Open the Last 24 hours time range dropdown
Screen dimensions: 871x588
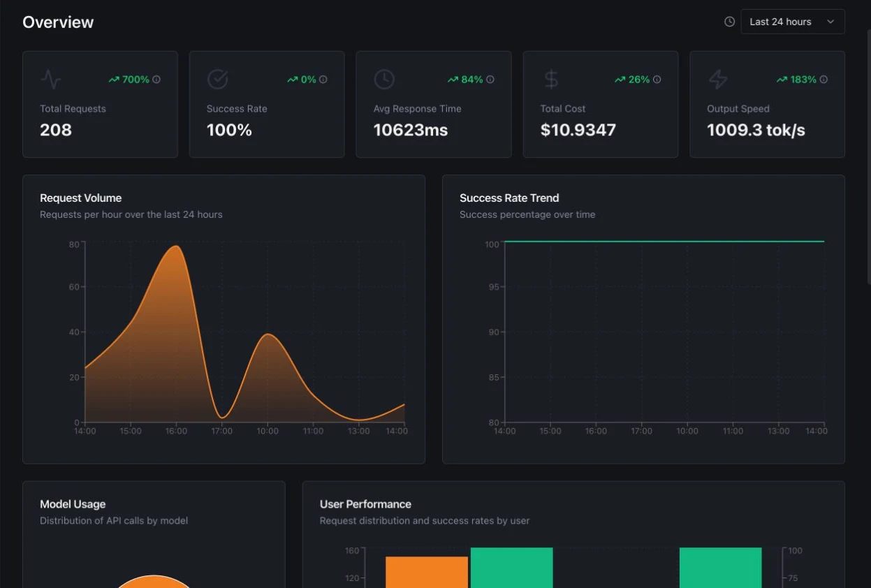792,22
